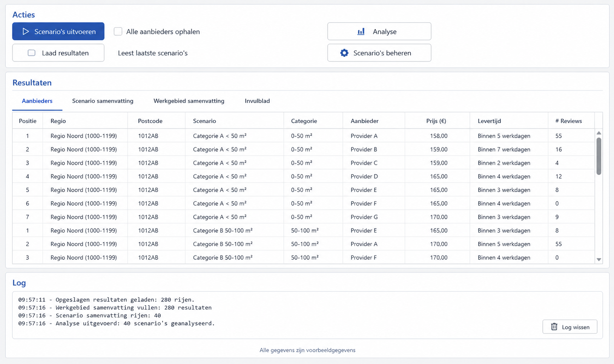Click the Acties section heading
This screenshot has height=364, width=614.
click(24, 15)
